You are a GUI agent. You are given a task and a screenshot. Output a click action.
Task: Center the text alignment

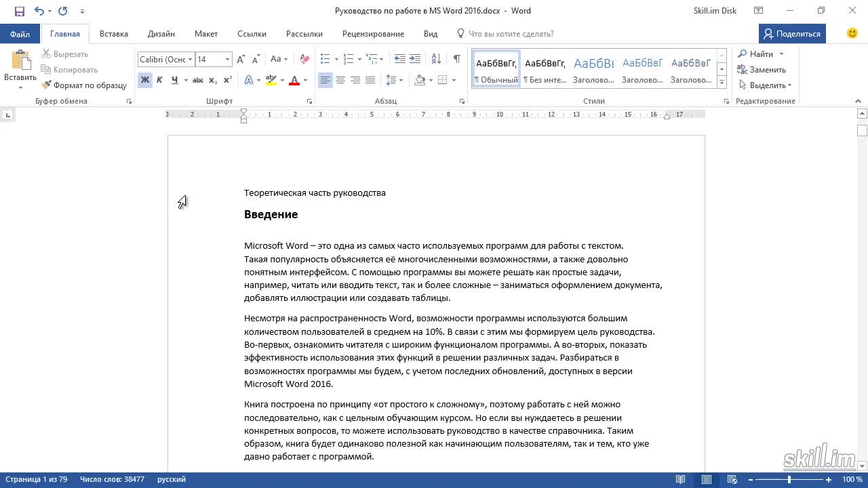tap(340, 80)
